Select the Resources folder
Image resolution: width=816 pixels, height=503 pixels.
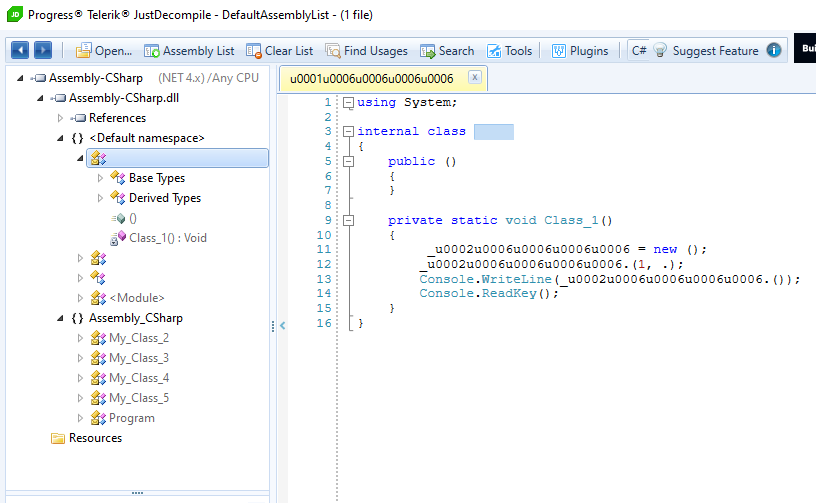point(95,438)
